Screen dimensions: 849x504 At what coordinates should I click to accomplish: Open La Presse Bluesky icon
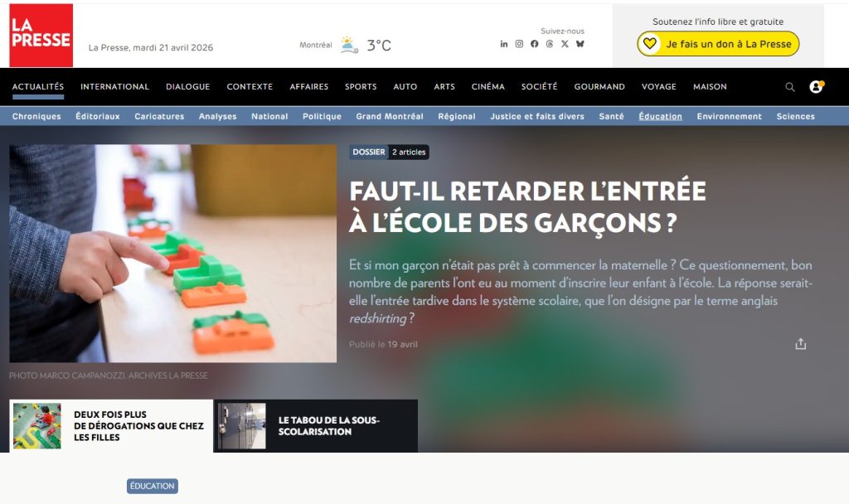(x=580, y=44)
